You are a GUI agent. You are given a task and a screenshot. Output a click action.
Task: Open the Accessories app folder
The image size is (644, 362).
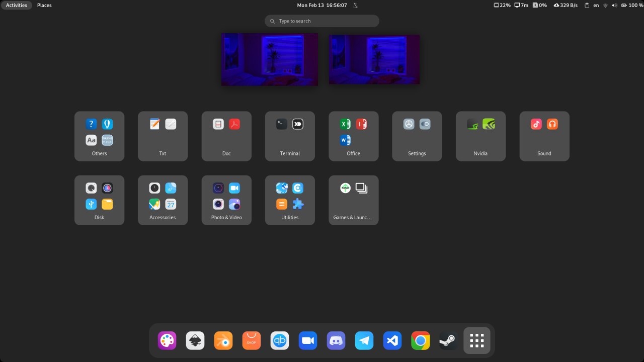pos(163,200)
